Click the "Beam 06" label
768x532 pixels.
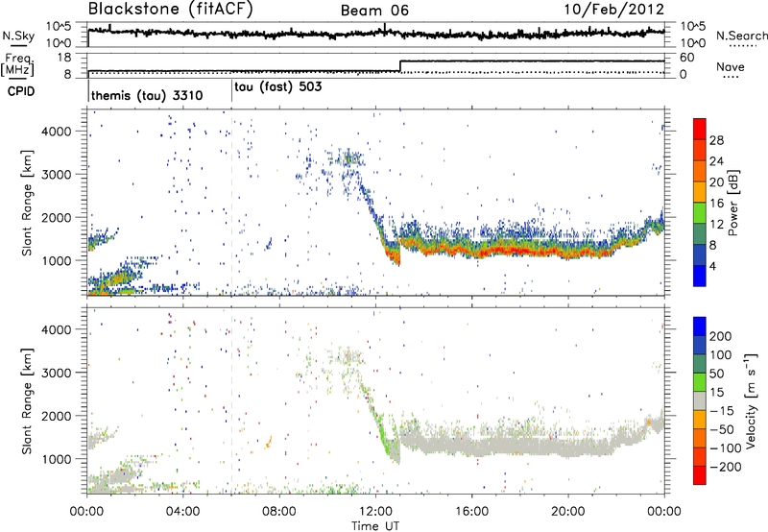click(x=374, y=11)
